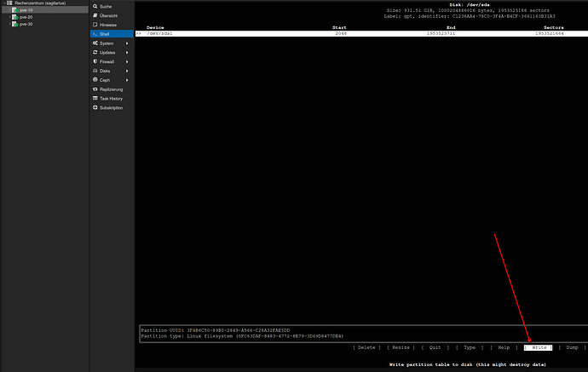Click the Device column header

(x=155, y=28)
